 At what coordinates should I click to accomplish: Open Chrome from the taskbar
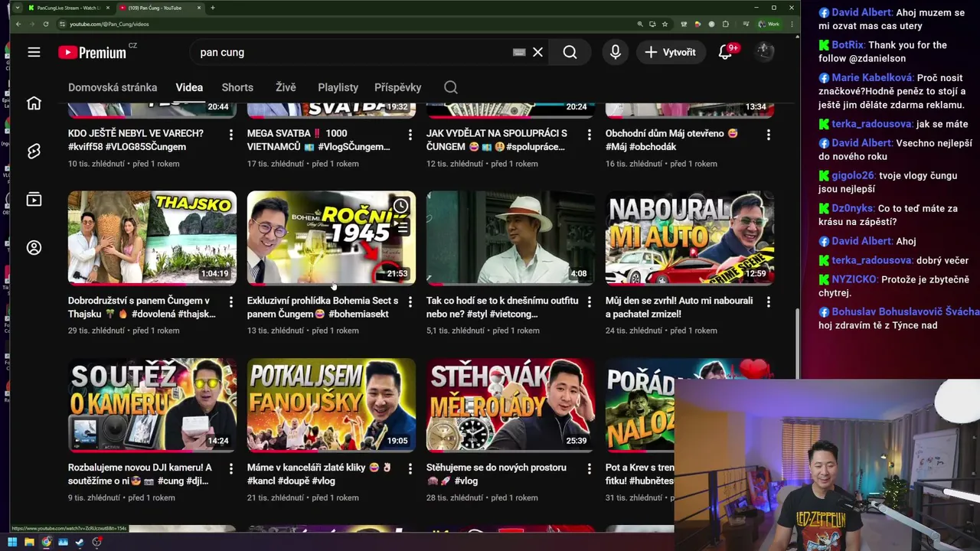click(x=46, y=542)
